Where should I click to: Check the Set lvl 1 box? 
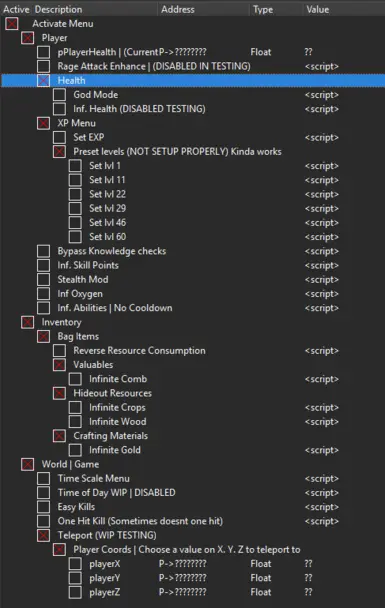[75, 166]
